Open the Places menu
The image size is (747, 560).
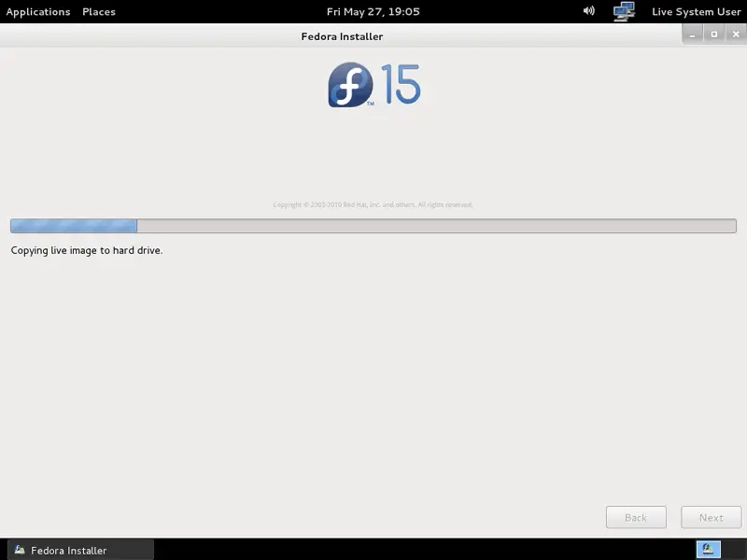[99, 12]
